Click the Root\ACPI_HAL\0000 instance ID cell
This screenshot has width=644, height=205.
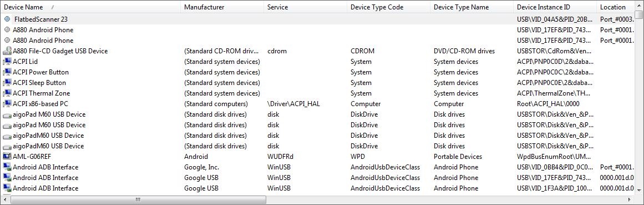[x=548, y=104]
